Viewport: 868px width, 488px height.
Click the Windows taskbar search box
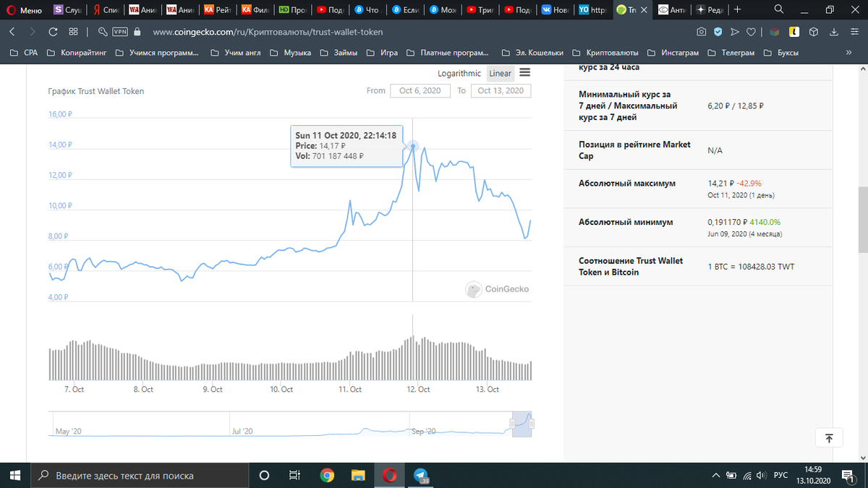tap(140, 475)
